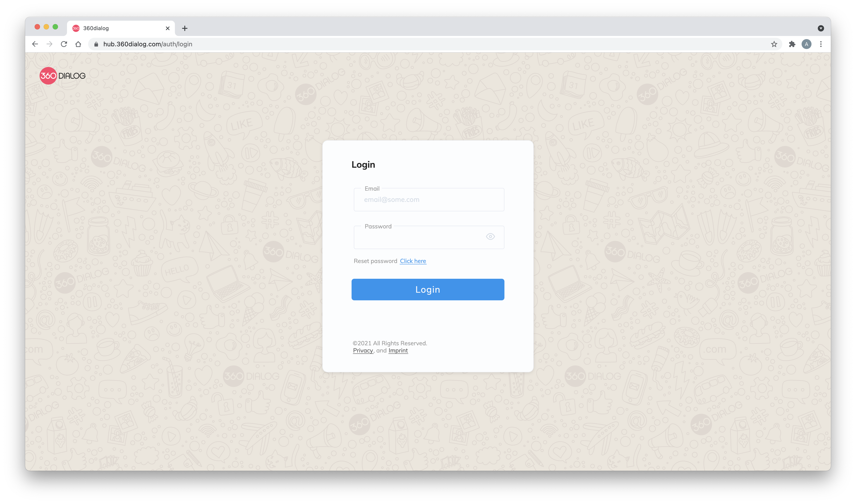Click the browser forward arrow
The image size is (856, 504).
[x=50, y=44]
